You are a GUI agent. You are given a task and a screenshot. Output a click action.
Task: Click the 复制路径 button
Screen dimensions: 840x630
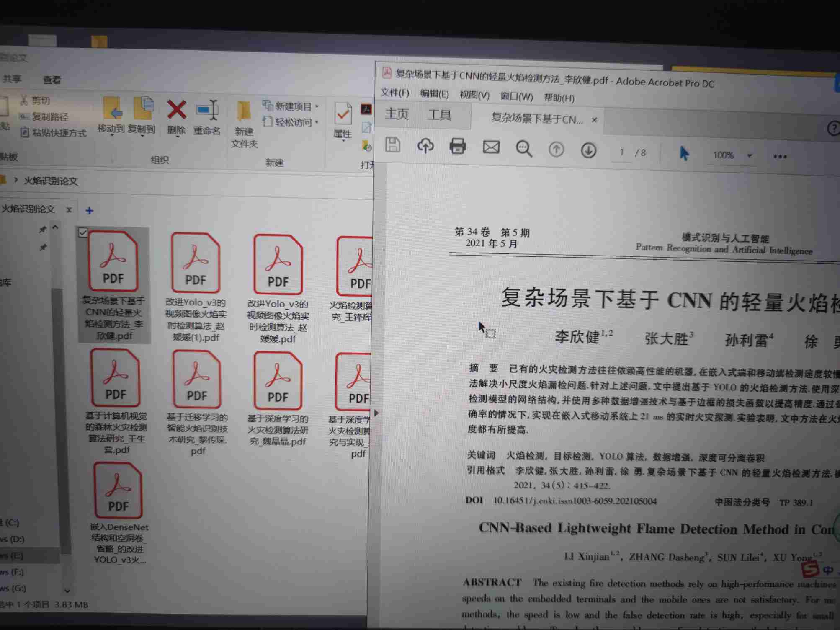[x=49, y=116]
